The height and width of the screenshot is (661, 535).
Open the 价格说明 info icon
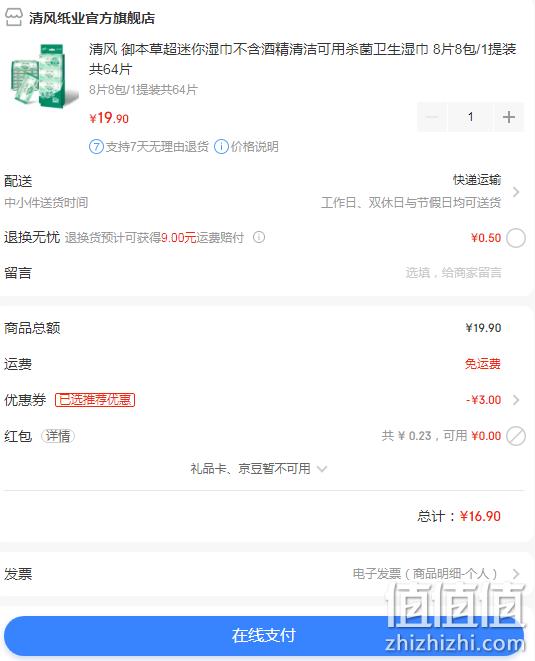(x=221, y=147)
